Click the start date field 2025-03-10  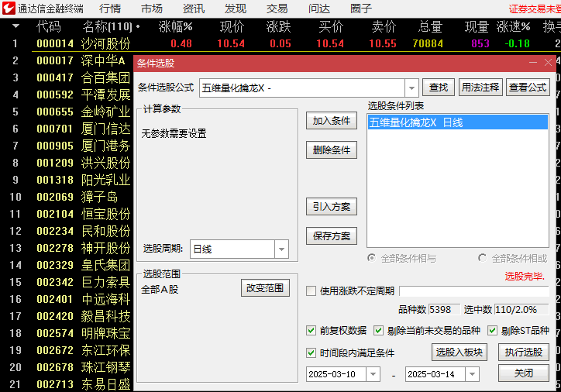tap(336, 374)
